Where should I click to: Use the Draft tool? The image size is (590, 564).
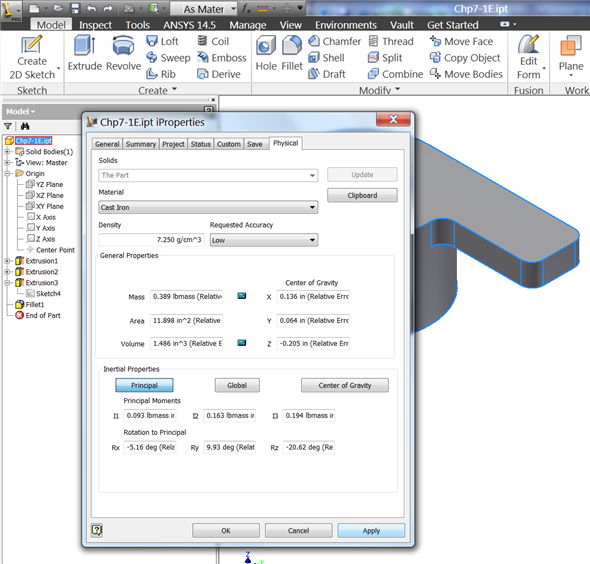tap(327, 74)
